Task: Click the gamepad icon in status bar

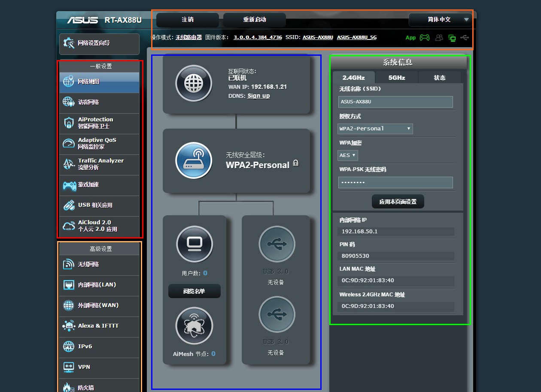Action: [x=424, y=38]
